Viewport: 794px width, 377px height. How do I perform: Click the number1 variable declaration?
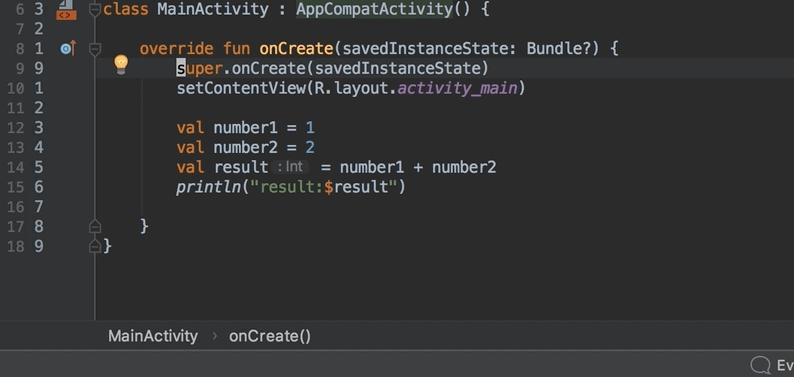(x=246, y=128)
